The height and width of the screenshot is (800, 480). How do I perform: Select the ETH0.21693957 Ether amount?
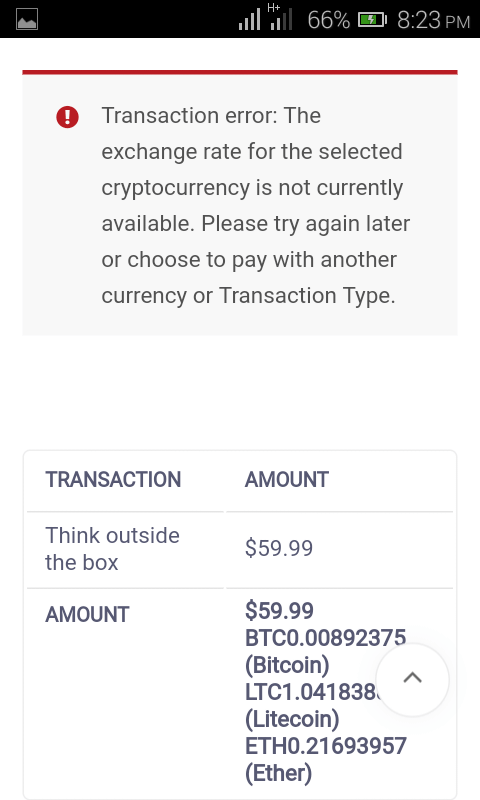pyautogui.click(x=325, y=746)
